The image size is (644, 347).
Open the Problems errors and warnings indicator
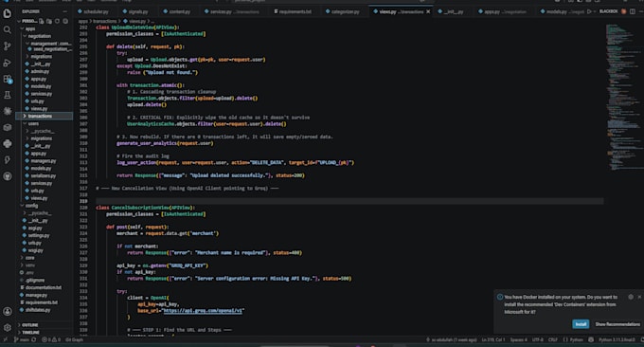(x=51, y=340)
